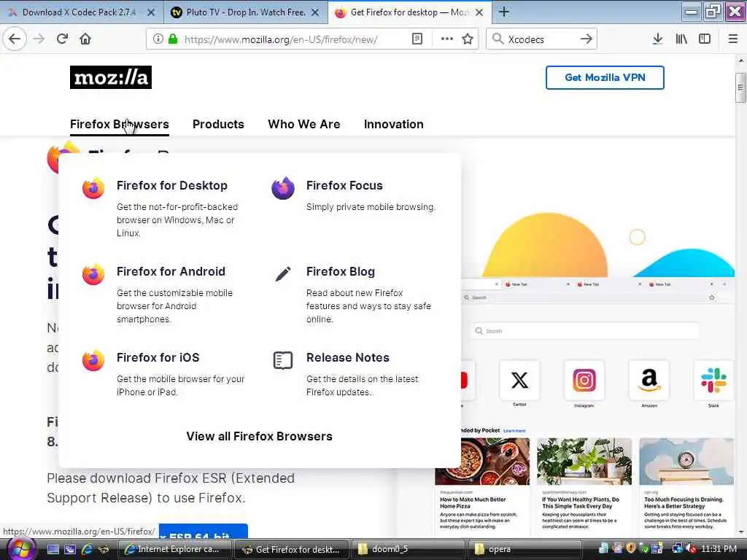Screen dimensions: 747x560
Task: Open page actions three-dot menu
Action: coord(447,39)
